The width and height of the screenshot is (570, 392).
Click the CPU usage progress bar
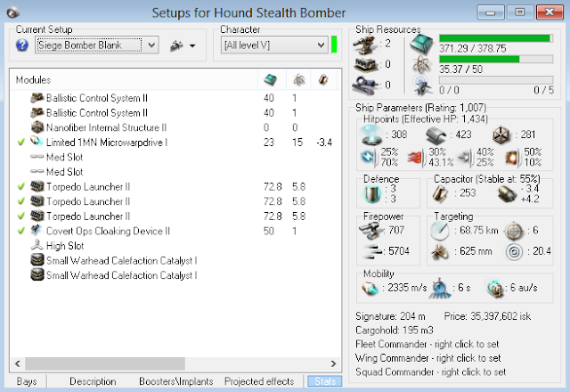496,38
